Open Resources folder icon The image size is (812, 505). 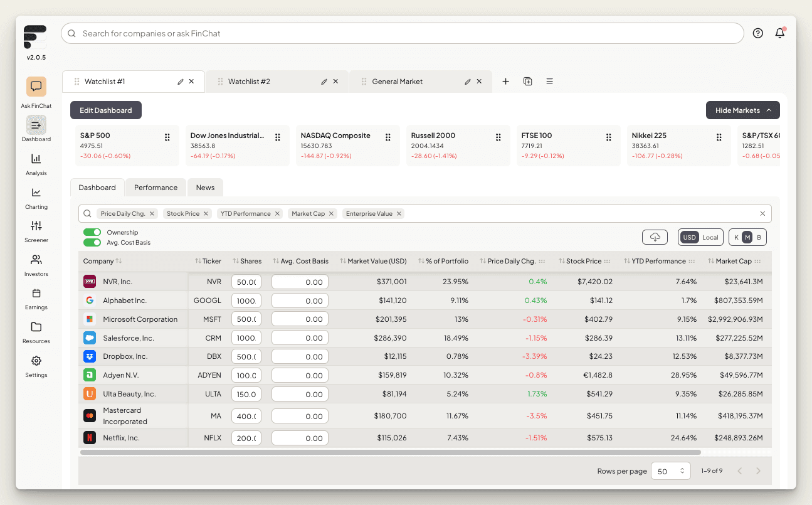pyautogui.click(x=36, y=327)
